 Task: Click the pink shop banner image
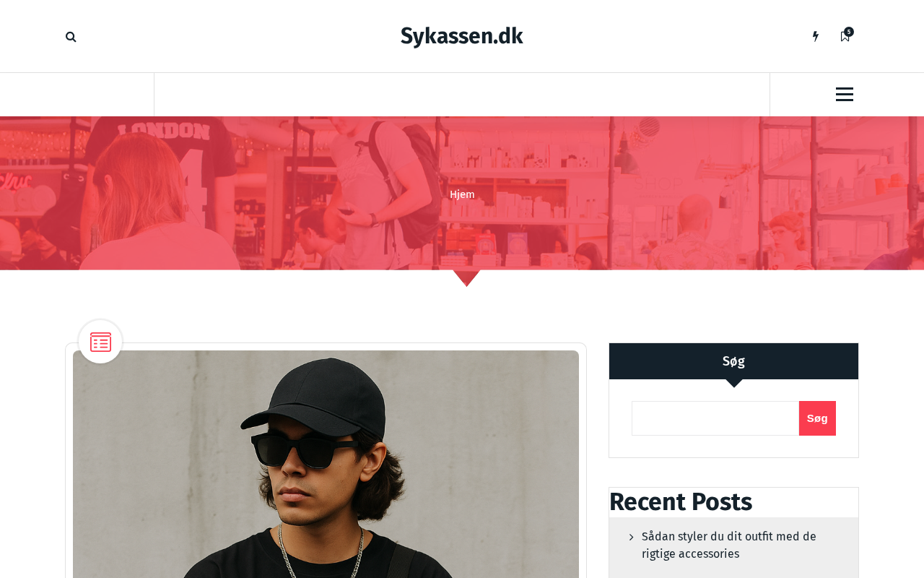click(x=462, y=193)
